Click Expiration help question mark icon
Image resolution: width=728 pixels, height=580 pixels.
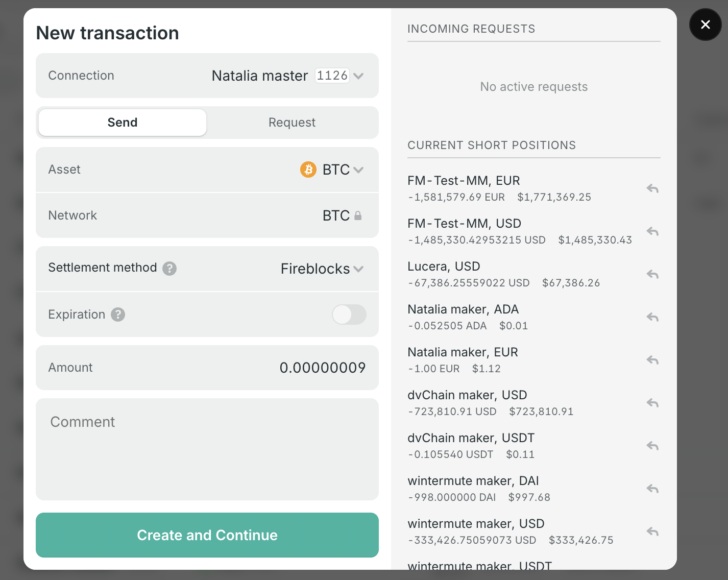point(118,315)
